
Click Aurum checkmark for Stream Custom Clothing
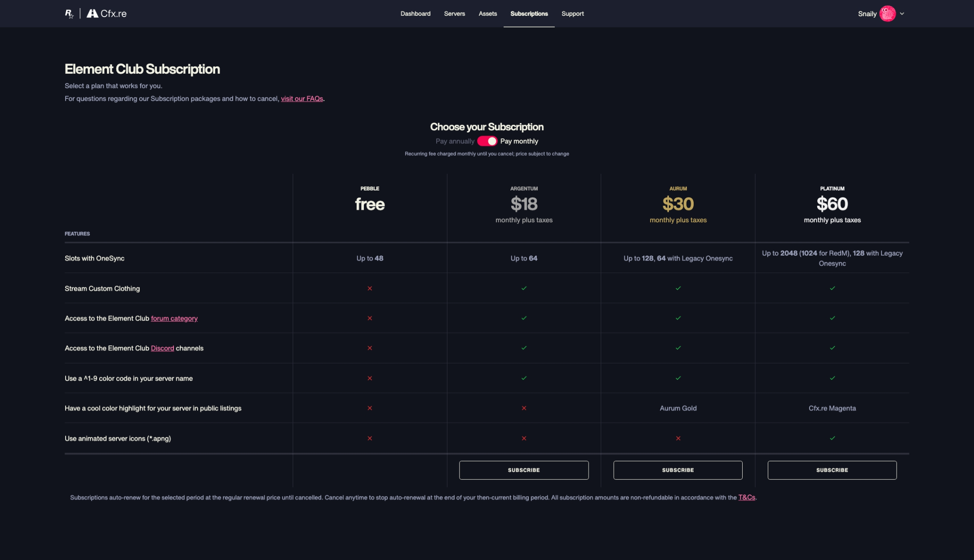coord(678,288)
